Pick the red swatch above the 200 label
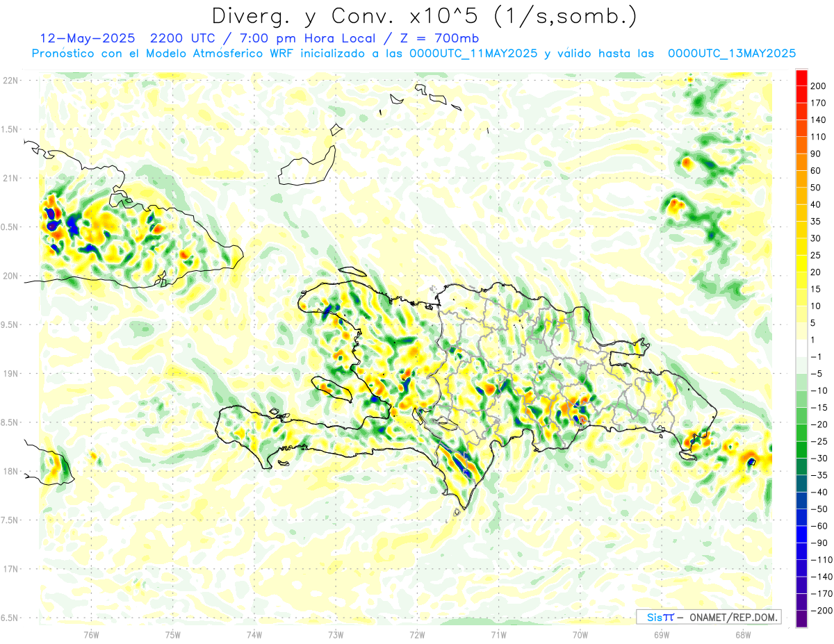834x644 pixels. [801, 78]
